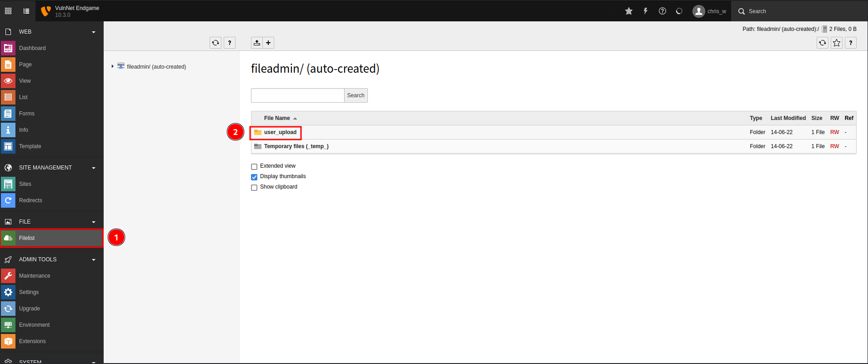Open the Filelist module
Viewport: 868px width, 364px height.
[52, 238]
